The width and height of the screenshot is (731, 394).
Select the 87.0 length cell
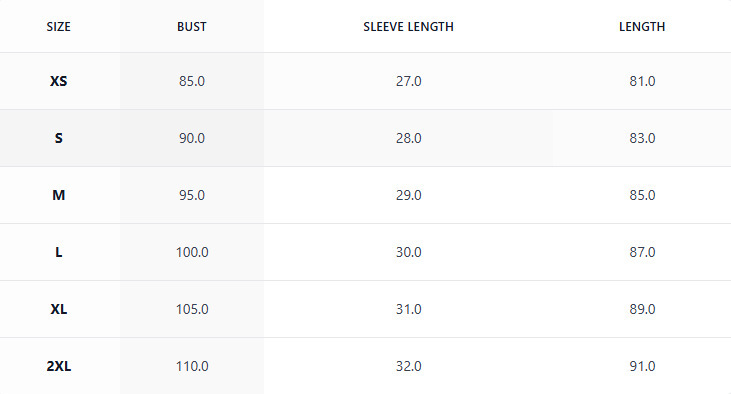coord(642,252)
